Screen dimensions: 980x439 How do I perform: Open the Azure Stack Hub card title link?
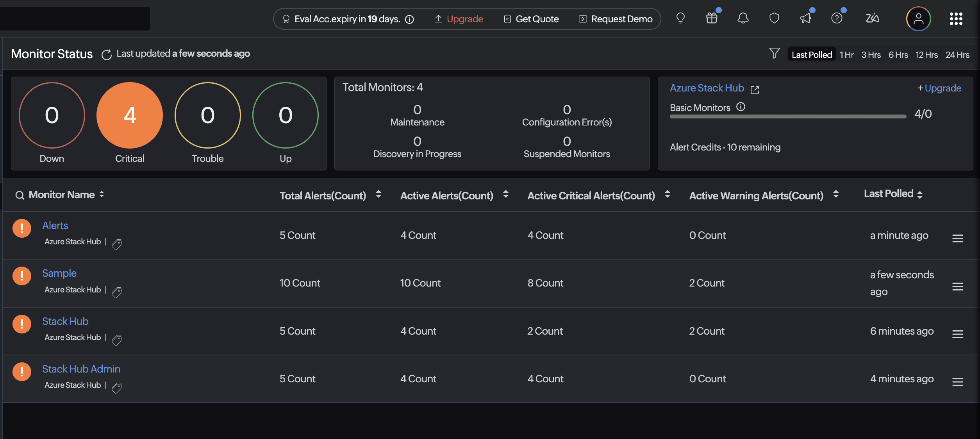(x=707, y=88)
